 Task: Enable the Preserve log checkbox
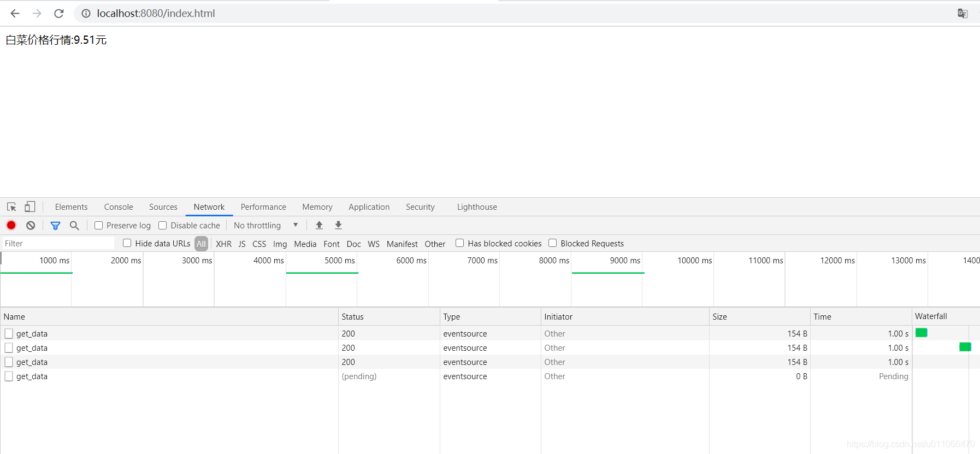99,225
